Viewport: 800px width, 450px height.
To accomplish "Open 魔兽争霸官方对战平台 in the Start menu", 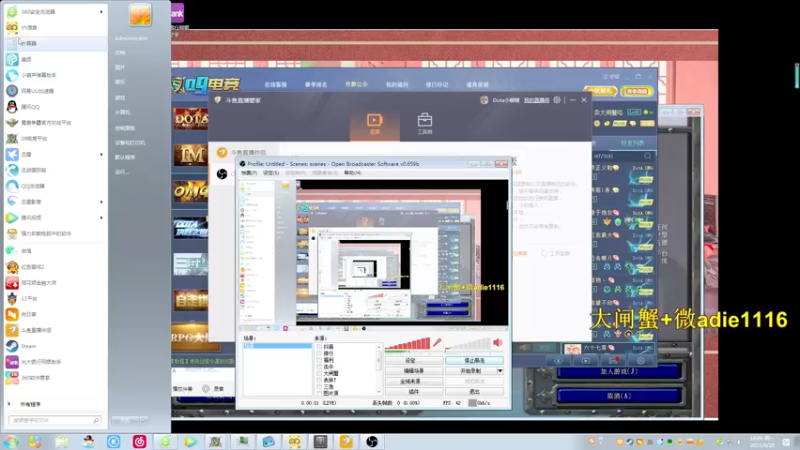I will click(55, 122).
